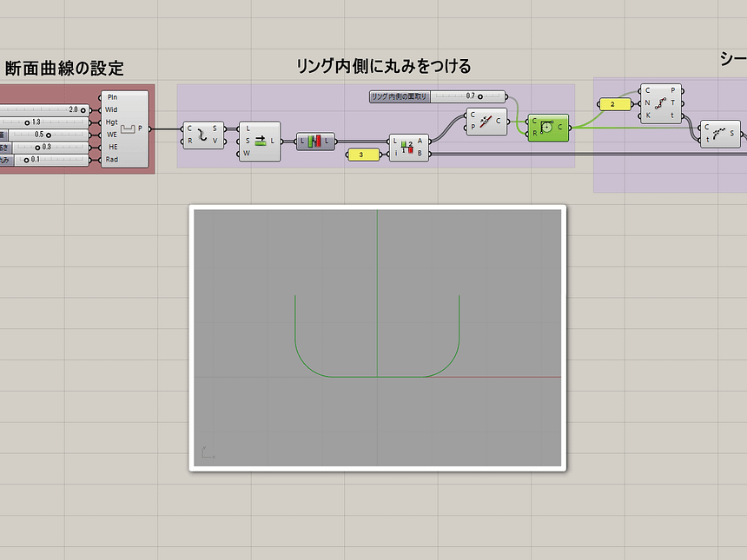Select the yellow panel containing 3
747x560 pixels.
[363, 155]
